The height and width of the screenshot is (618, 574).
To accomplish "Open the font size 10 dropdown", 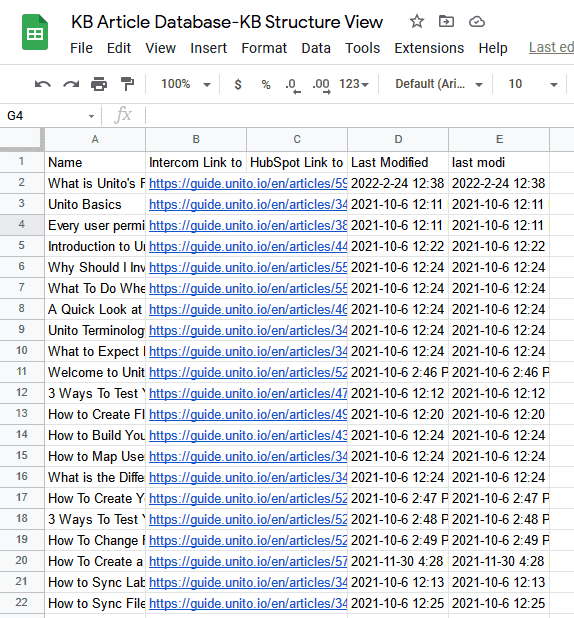I will 533,84.
